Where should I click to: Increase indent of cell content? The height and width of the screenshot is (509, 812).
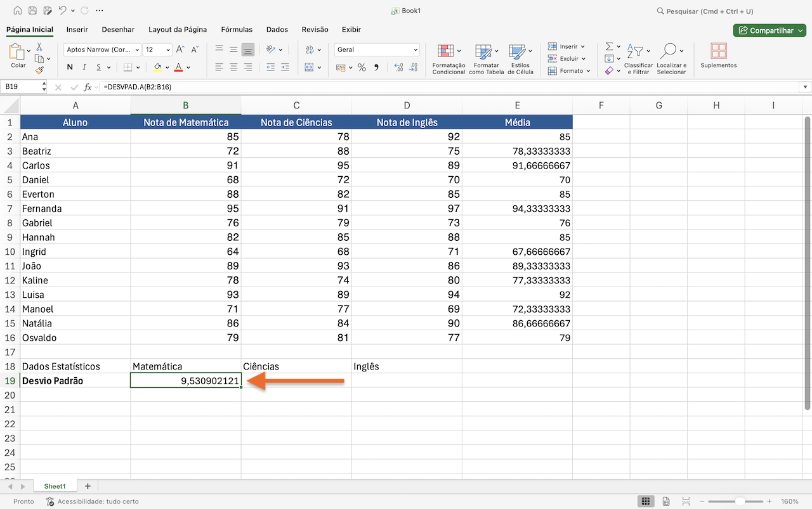[285, 67]
